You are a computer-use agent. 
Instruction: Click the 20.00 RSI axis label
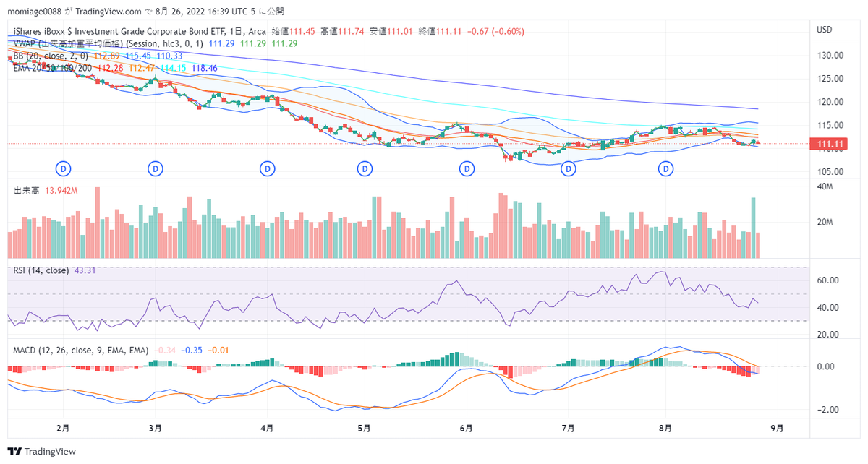click(x=827, y=335)
